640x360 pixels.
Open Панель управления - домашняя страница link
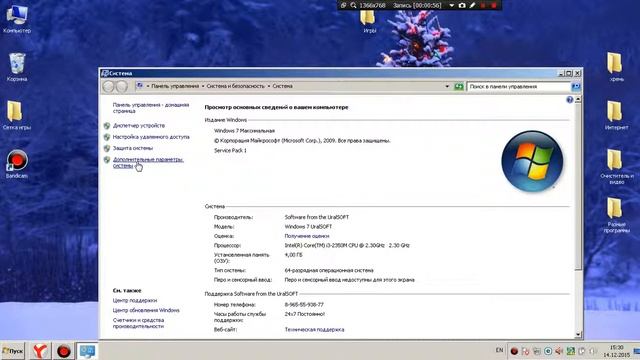click(151, 108)
